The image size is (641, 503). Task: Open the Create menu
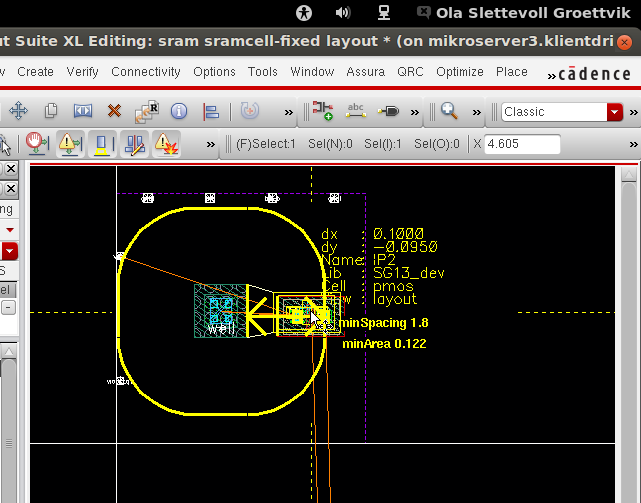coord(35,72)
